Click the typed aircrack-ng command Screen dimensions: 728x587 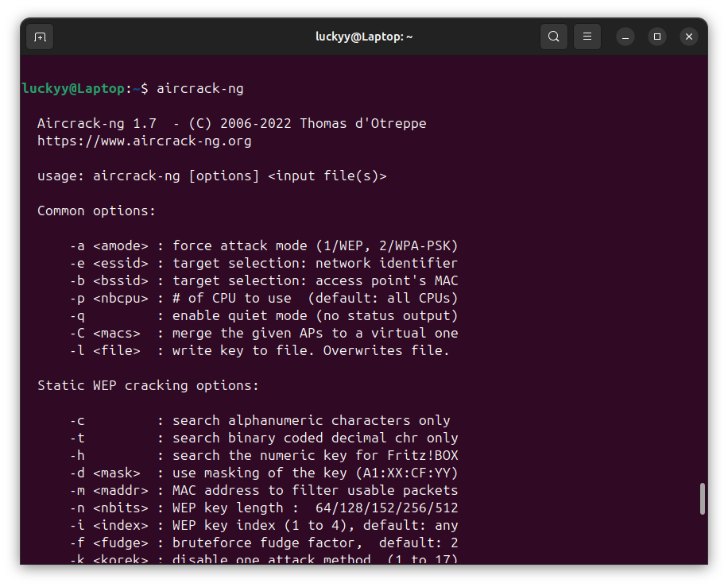point(199,89)
